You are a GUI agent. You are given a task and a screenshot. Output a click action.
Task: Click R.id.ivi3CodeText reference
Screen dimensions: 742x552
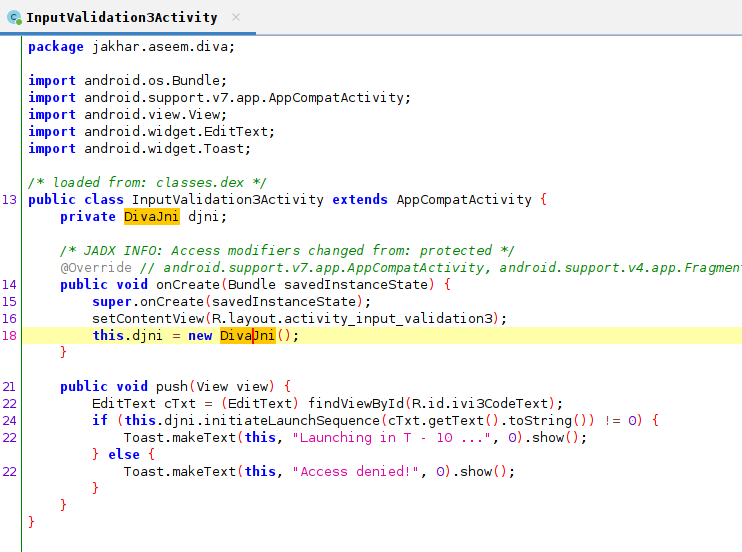[x=480, y=404]
